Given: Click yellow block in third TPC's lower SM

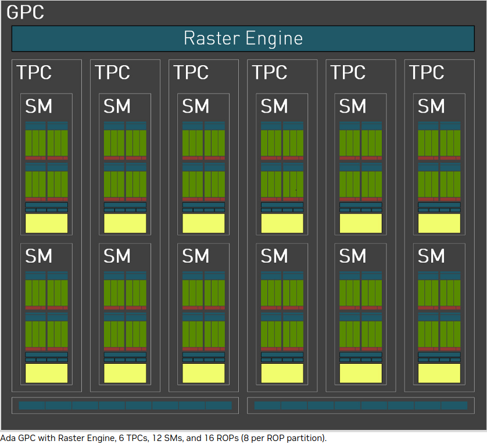Looking at the screenshot, I should 203,373.
